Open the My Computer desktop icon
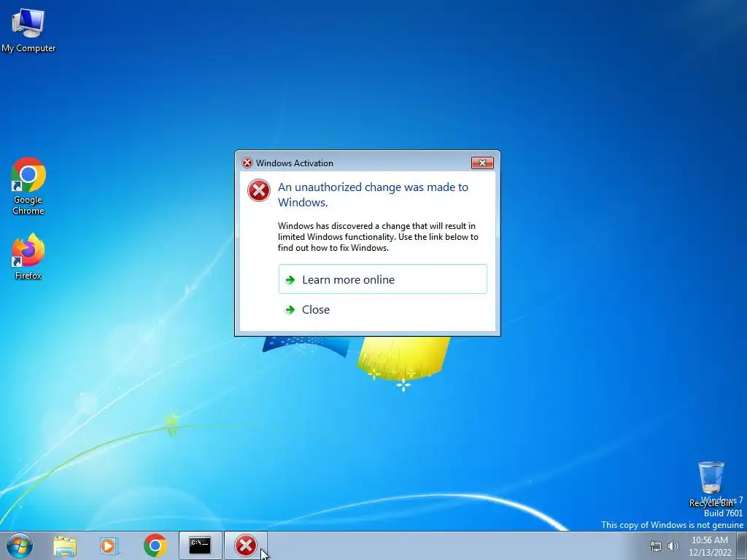This screenshot has width=747, height=560. 28,31
